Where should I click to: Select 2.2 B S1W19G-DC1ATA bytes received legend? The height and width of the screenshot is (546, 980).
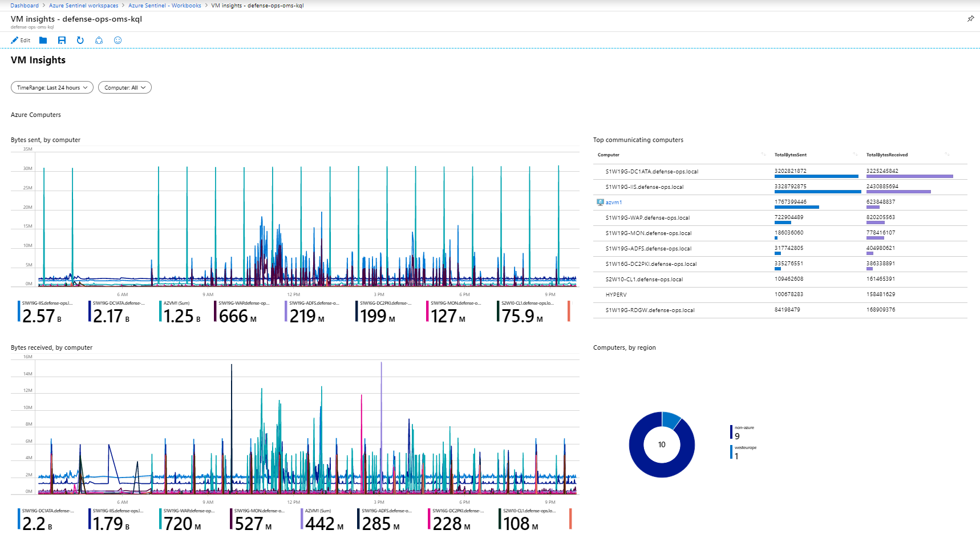click(x=46, y=520)
